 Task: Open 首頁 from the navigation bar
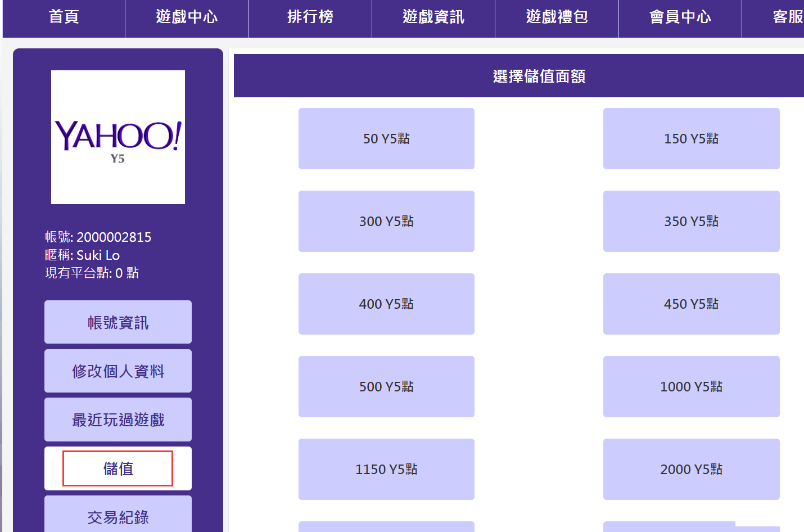click(62, 17)
